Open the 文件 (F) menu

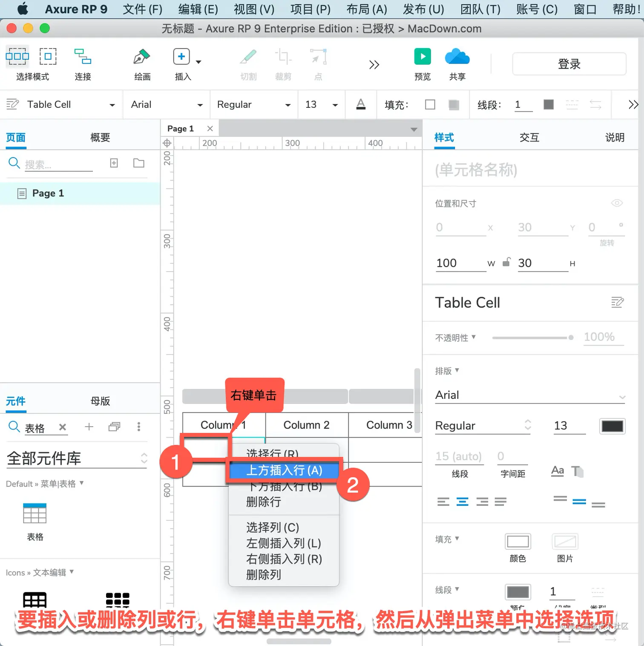click(142, 9)
